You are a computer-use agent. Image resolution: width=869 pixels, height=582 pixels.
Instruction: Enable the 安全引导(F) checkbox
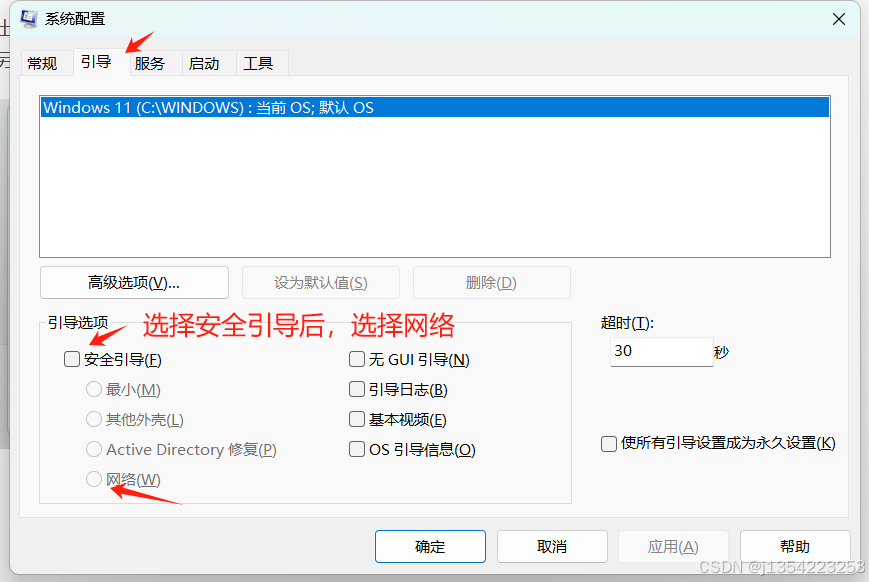pyautogui.click(x=72, y=359)
